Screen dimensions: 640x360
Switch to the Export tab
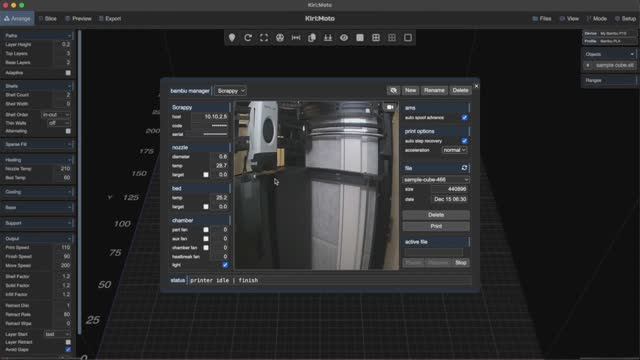pyautogui.click(x=109, y=19)
